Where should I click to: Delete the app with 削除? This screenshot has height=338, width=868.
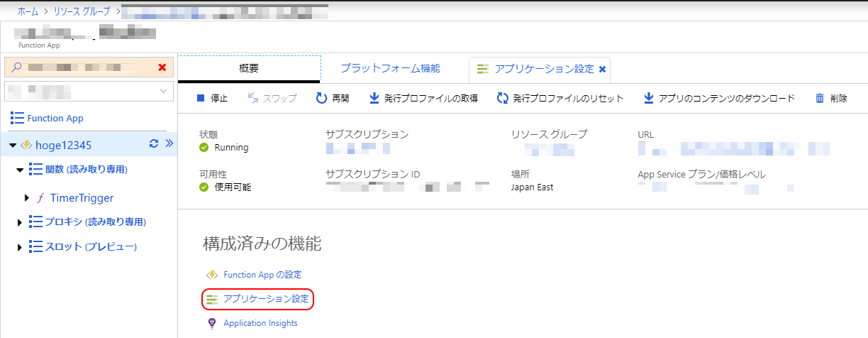(x=831, y=98)
